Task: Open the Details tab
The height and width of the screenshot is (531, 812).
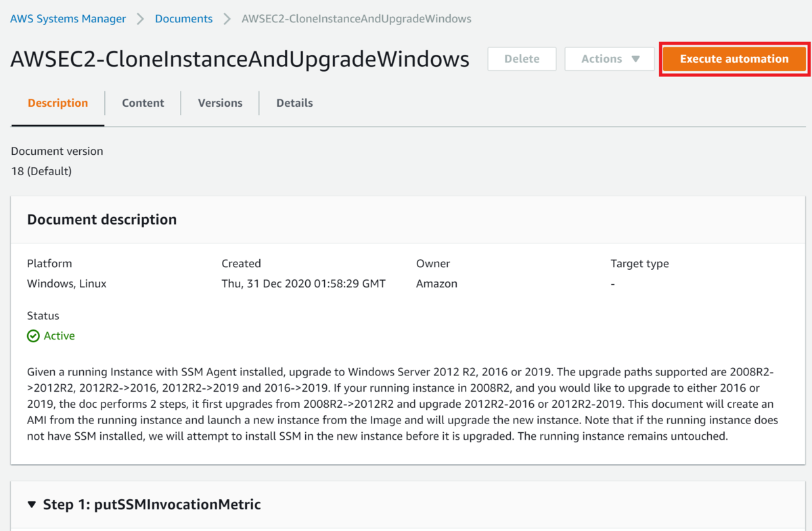Action: tap(294, 103)
